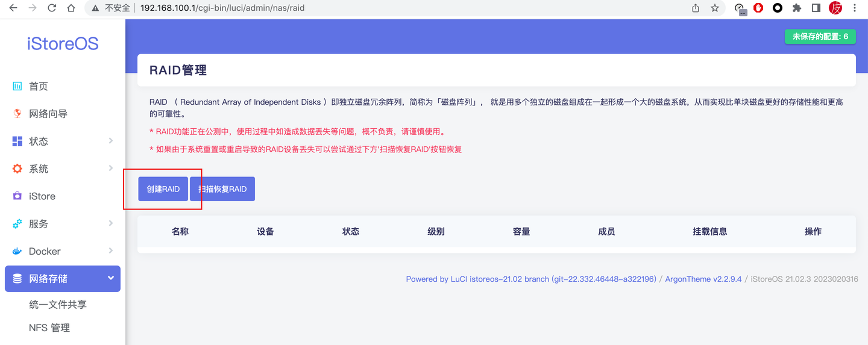Open the Powered by LuCI istoreos-21.02 link
This screenshot has width=868, height=345.
tap(531, 279)
